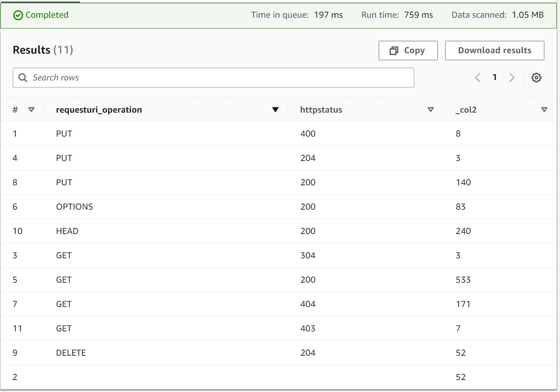Click the DELETE operation row cell
The width and height of the screenshot is (560, 392).
[71, 353]
